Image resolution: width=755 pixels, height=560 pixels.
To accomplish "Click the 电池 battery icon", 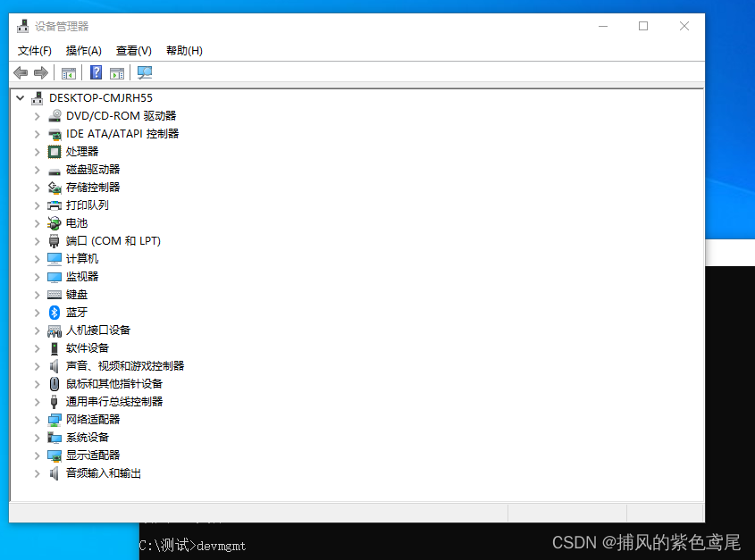I will click(55, 223).
